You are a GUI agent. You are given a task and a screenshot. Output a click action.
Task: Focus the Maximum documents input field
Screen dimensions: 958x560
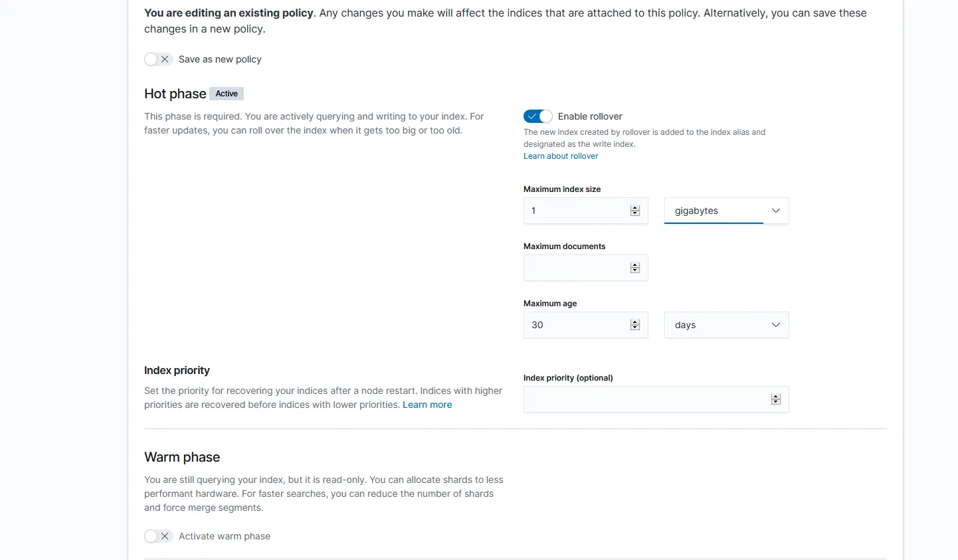tap(575, 268)
